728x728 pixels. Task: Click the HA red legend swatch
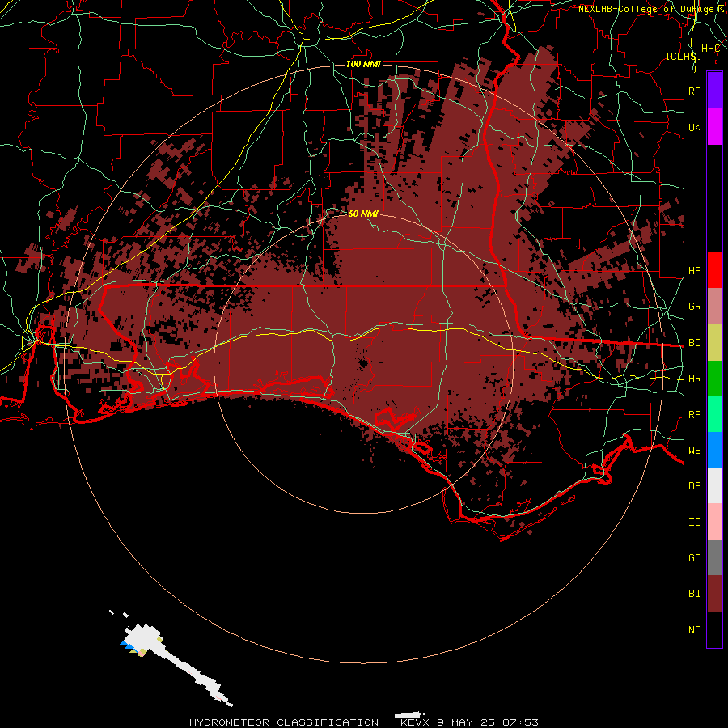pyautogui.click(x=714, y=270)
